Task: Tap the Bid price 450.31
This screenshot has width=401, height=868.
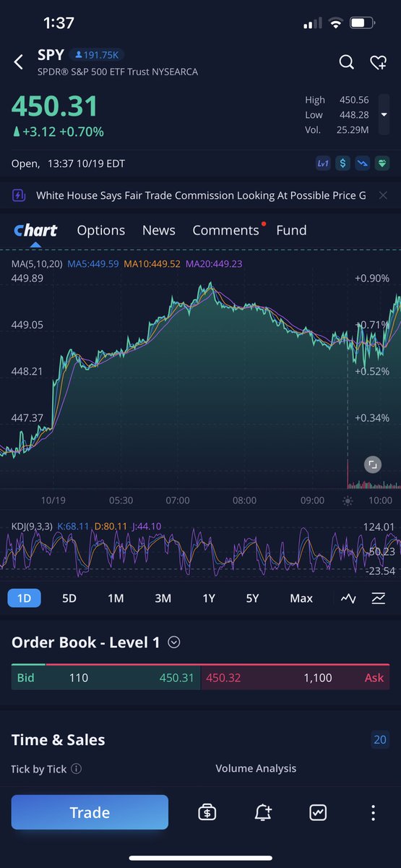Action: coord(177,678)
